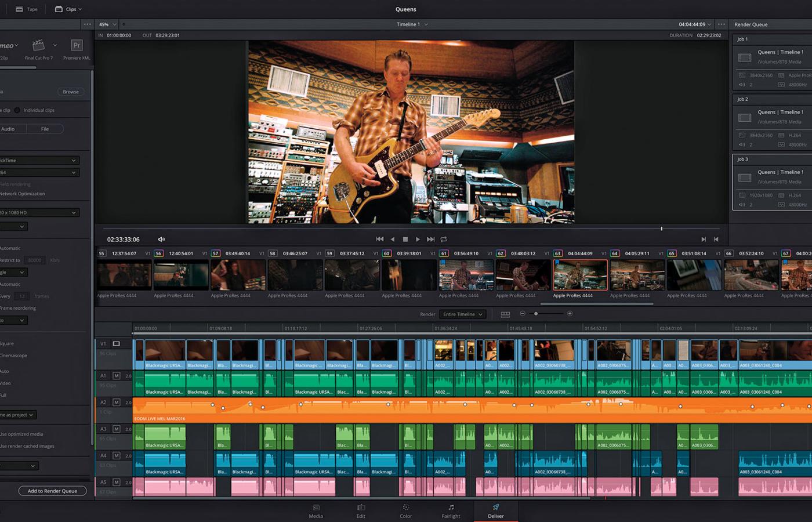This screenshot has width=812, height=522.
Task: Open the Render range Entire Timeline dropdown
Action: click(462, 314)
